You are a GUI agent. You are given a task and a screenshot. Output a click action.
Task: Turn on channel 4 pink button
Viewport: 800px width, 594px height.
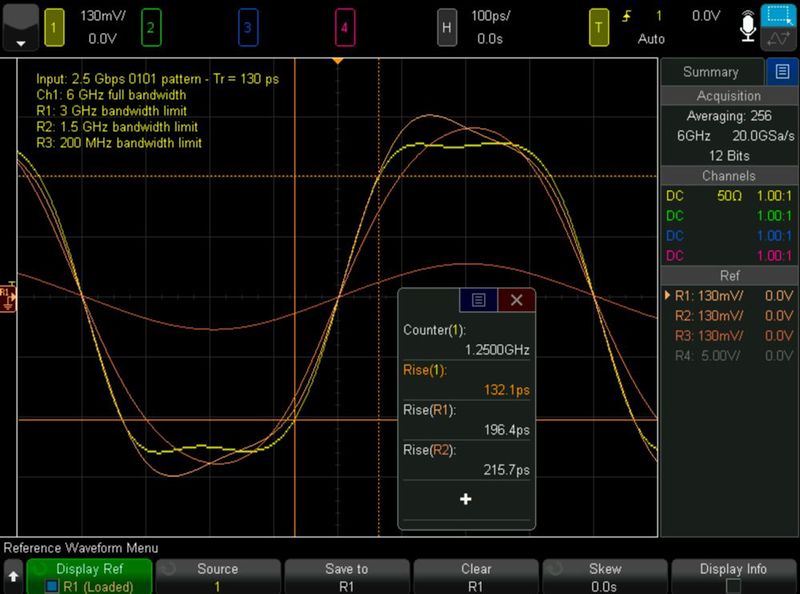coord(345,28)
